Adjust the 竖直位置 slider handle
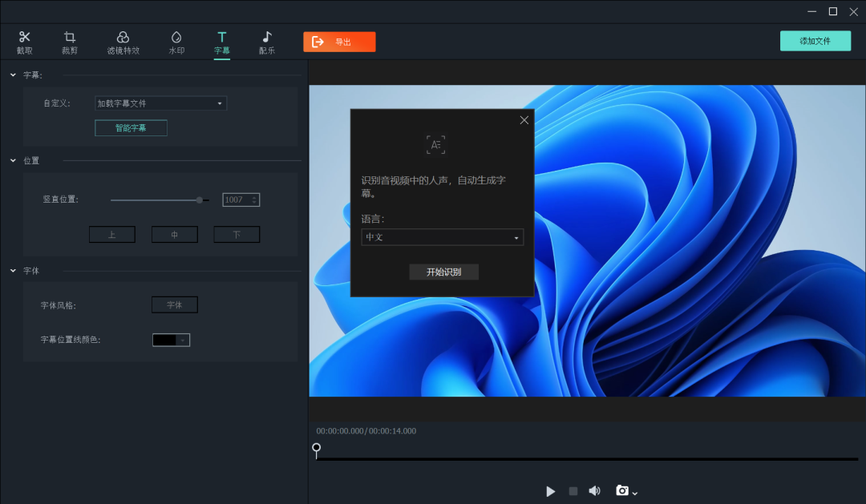The height and width of the screenshot is (504, 866). [x=200, y=200]
